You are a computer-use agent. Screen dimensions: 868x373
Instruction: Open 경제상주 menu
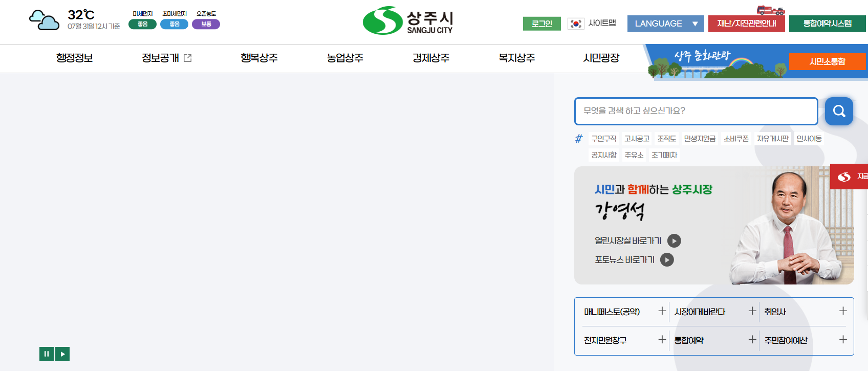[x=431, y=58]
